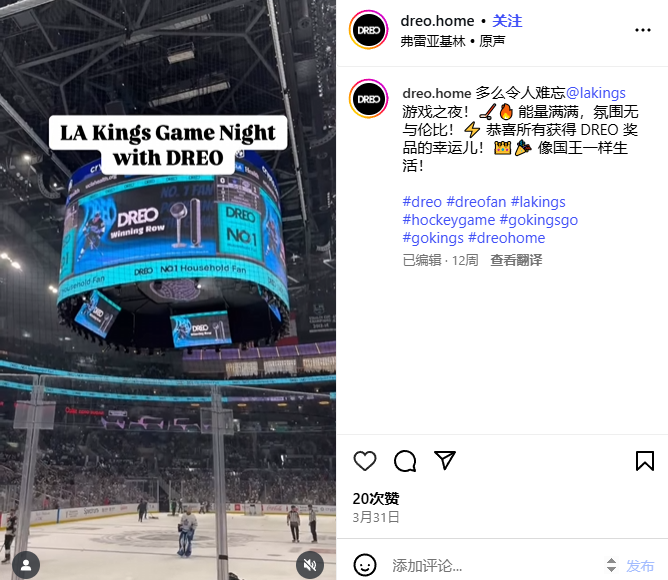Open #gokingsgo hashtag link
This screenshot has height=580, width=668.
coord(538,220)
